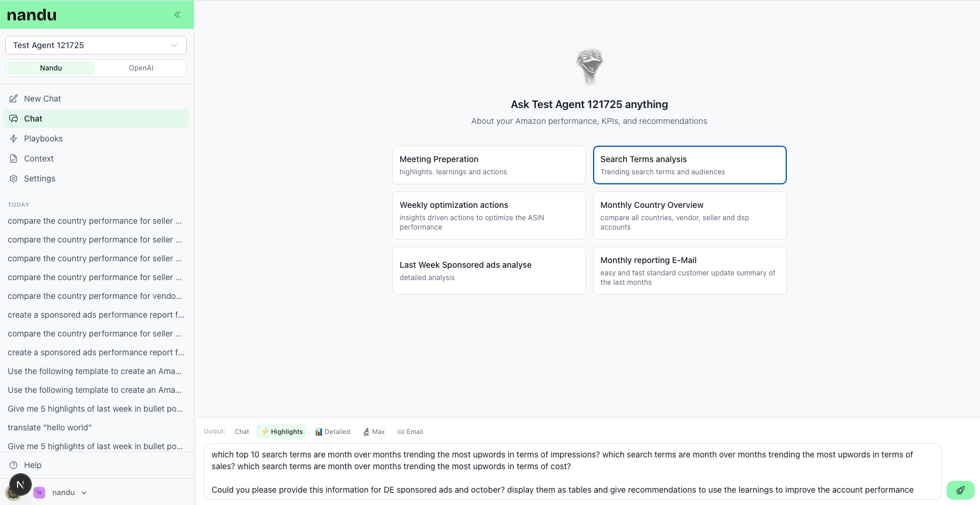The image size is (980, 505).
Task: Select the Max output mode
Action: 373,432
